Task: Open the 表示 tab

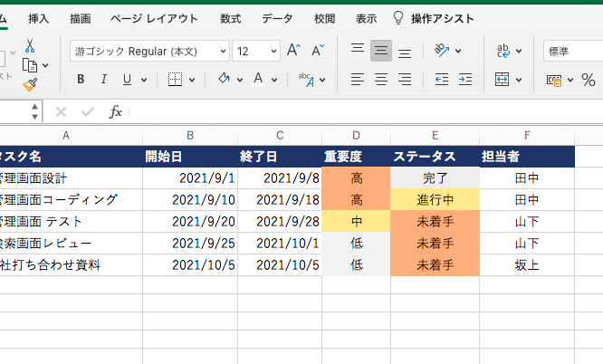Action: tap(366, 18)
